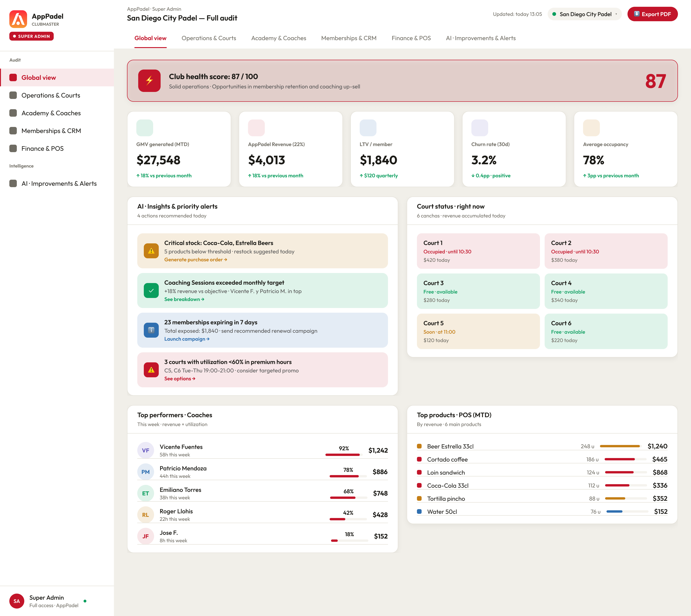
Task: Click the Water 50cl blue color dot
Action: tap(420, 511)
